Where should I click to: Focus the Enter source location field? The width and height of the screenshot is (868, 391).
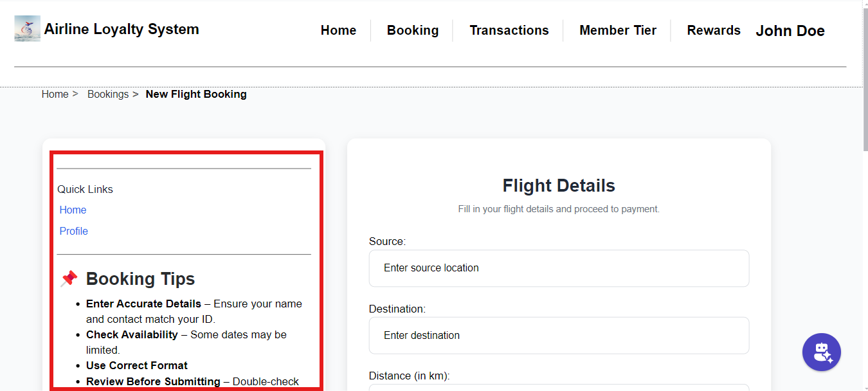coord(559,268)
